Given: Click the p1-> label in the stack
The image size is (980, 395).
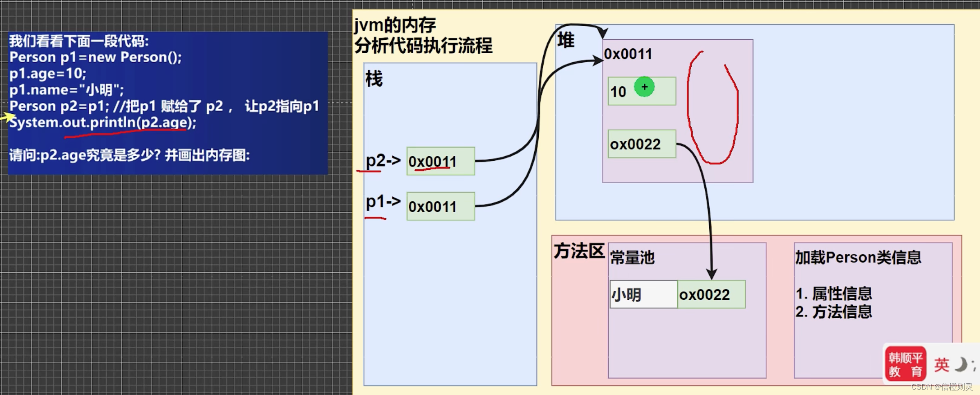Looking at the screenshot, I should point(383,201).
